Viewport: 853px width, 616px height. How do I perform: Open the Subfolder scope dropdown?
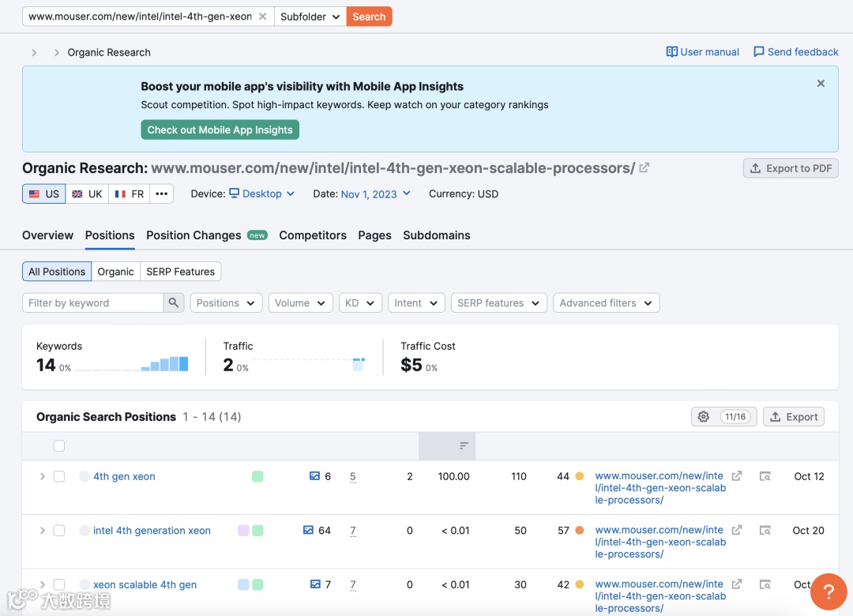pyautogui.click(x=310, y=17)
